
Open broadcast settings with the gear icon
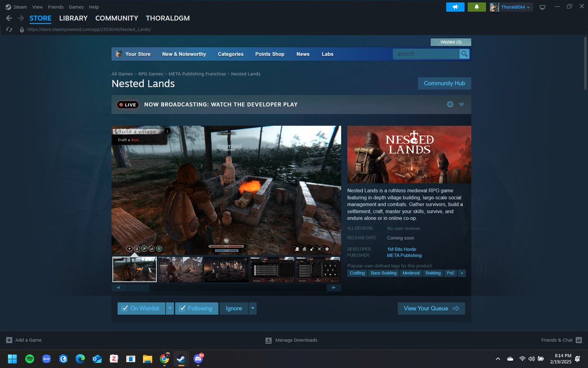click(x=450, y=104)
